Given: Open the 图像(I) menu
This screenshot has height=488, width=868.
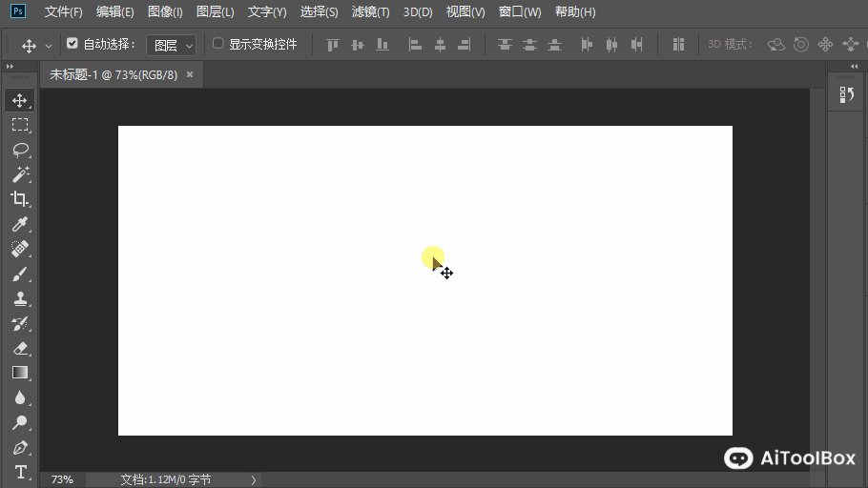Looking at the screenshot, I should (165, 11).
